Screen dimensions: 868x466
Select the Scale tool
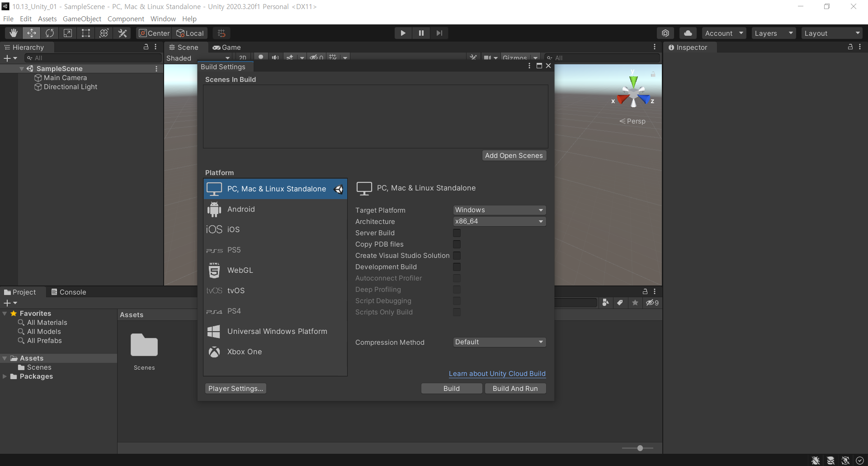[x=68, y=33]
